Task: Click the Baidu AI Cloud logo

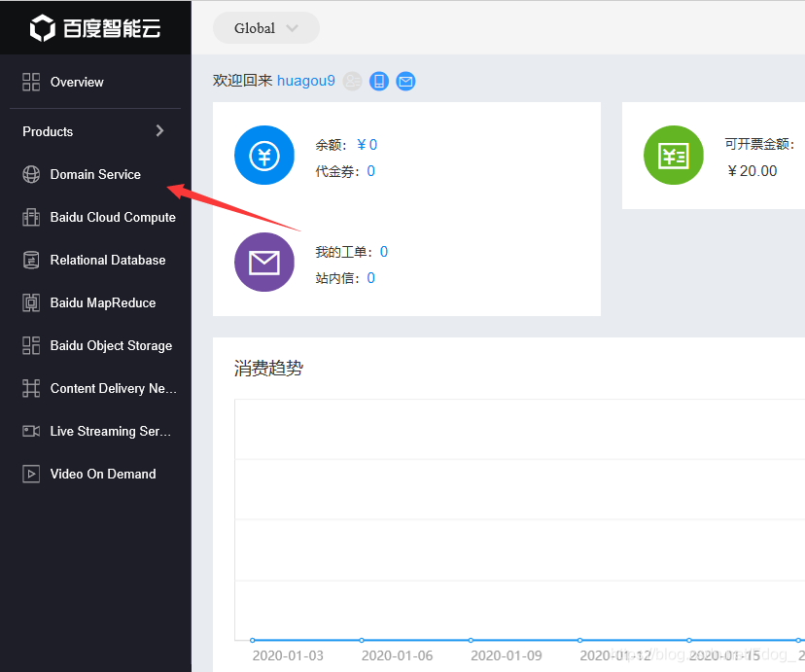Action: 95,28
